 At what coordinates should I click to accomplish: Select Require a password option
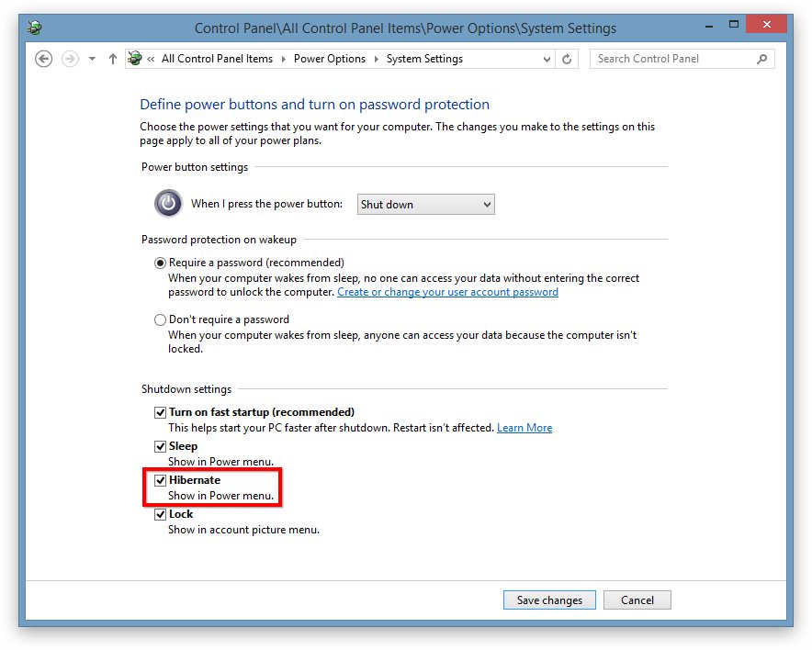[x=160, y=263]
